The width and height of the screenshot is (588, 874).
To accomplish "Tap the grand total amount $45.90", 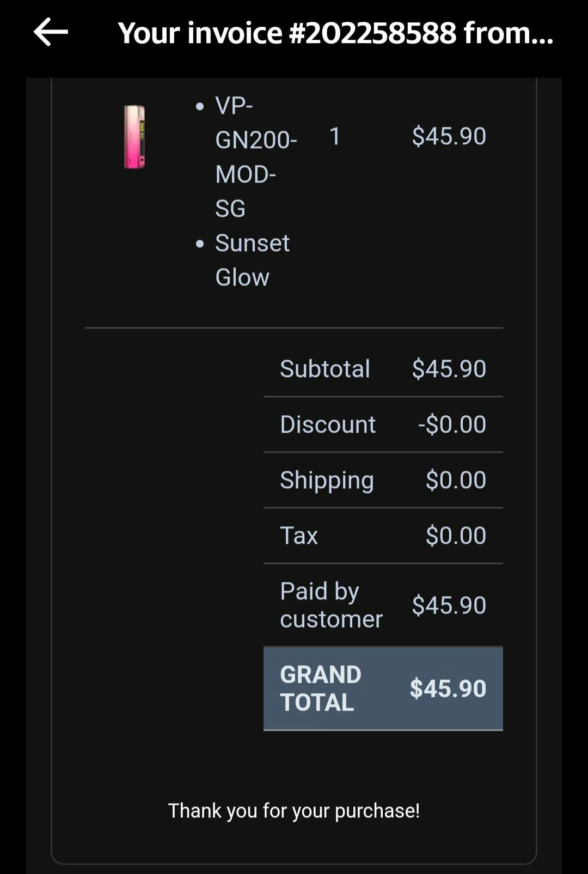I will 448,688.
